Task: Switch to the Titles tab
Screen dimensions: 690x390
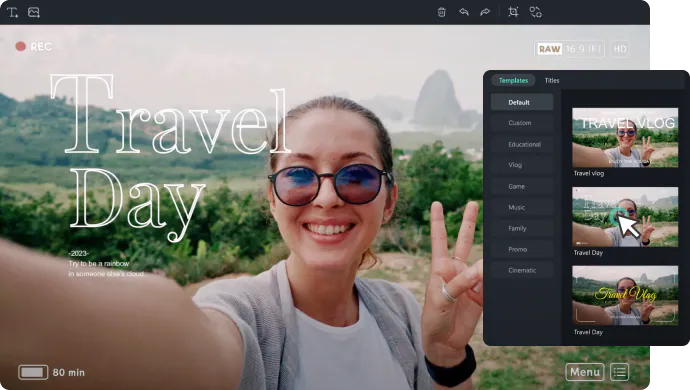Action: coord(552,81)
